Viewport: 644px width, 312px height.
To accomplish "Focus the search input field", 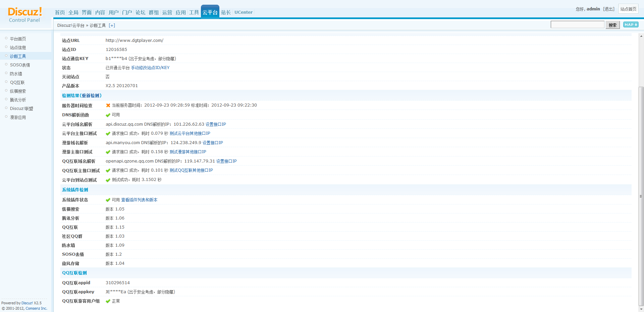I will point(577,25).
